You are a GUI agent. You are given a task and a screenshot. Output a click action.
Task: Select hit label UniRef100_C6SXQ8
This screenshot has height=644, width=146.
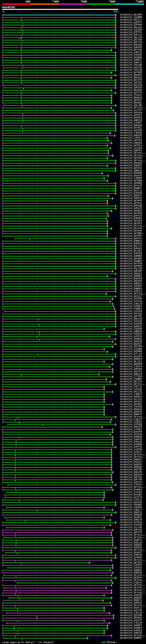(131, 30)
